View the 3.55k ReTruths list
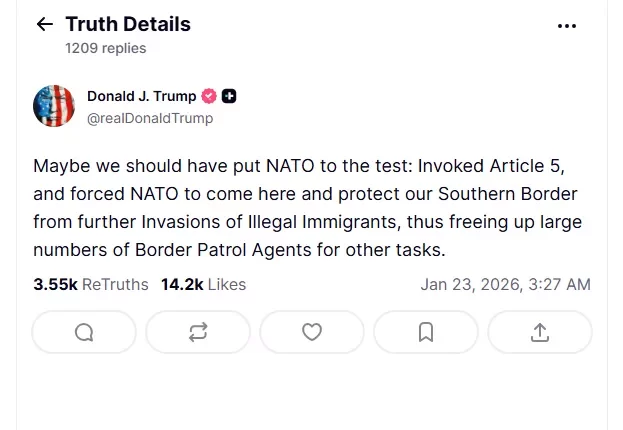The image size is (623, 430). (x=91, y=284)
